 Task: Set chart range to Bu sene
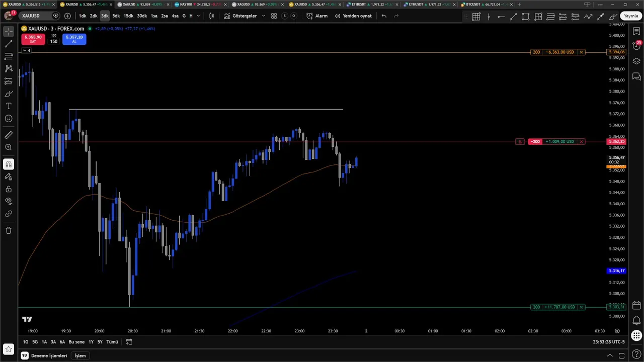tap(76, 342)
